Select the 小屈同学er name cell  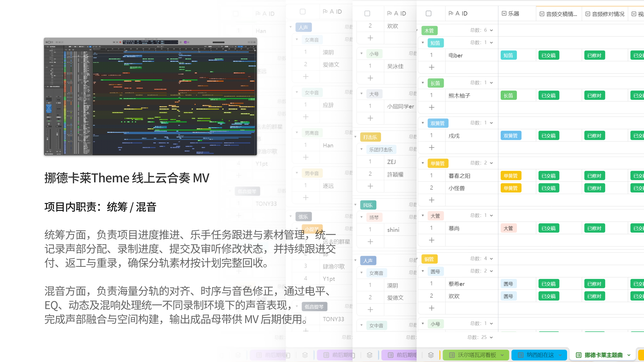400,106
